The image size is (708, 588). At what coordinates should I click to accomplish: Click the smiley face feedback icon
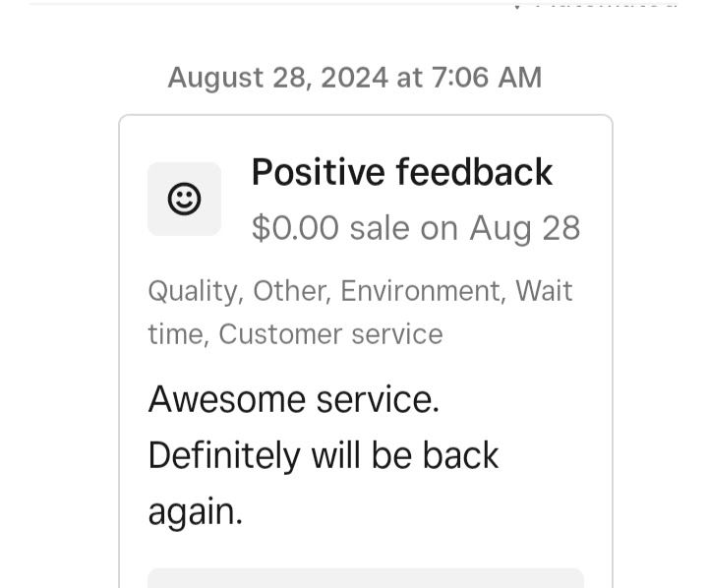(184, 199)
